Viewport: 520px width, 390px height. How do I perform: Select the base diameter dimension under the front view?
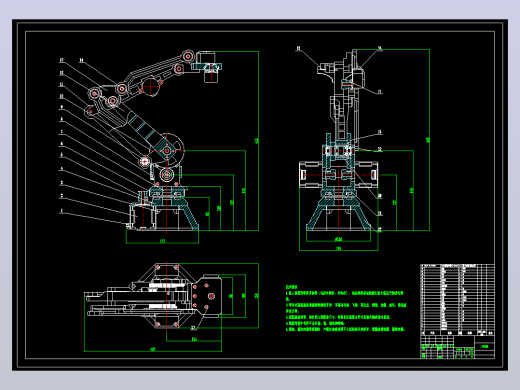338,239
